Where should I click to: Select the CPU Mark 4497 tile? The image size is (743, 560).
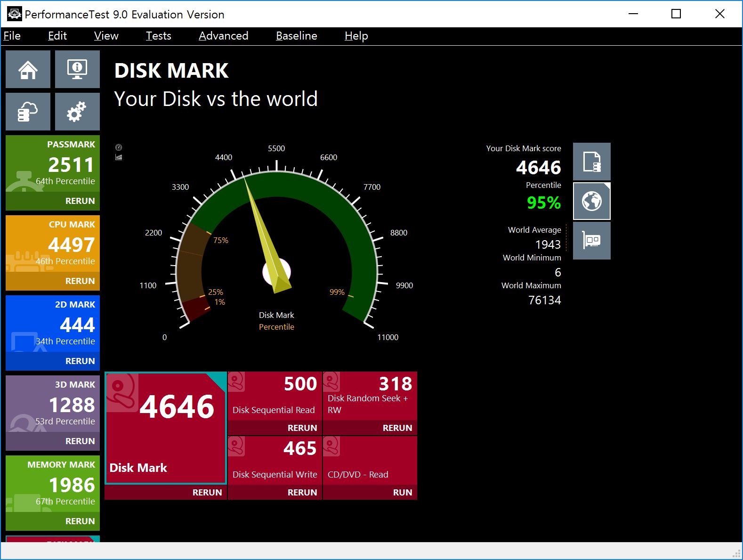53,243
